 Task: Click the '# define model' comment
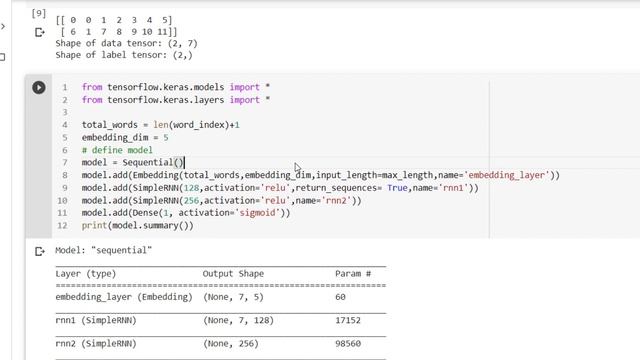pyautogui.click(x=117, y=150)
